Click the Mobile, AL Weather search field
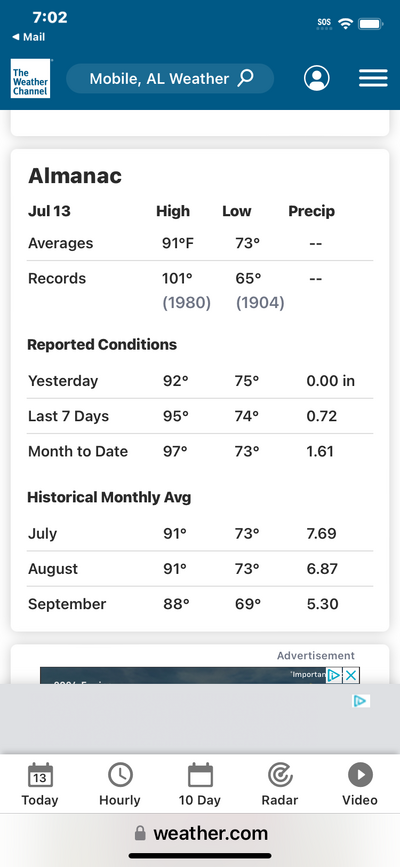Image resolution: width=400 pixels, height=867 pixels. (170, 79)
